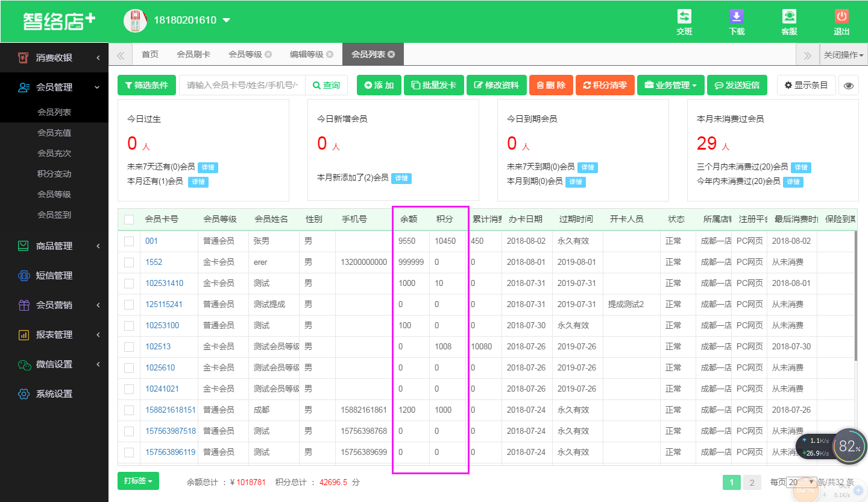Open the 打标签 dropdown button

[138, 481]
